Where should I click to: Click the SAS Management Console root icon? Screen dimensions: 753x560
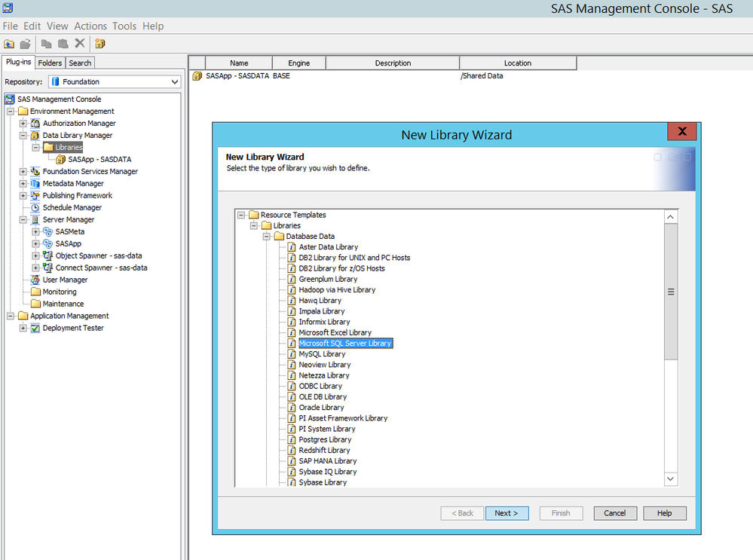(10, 99)
